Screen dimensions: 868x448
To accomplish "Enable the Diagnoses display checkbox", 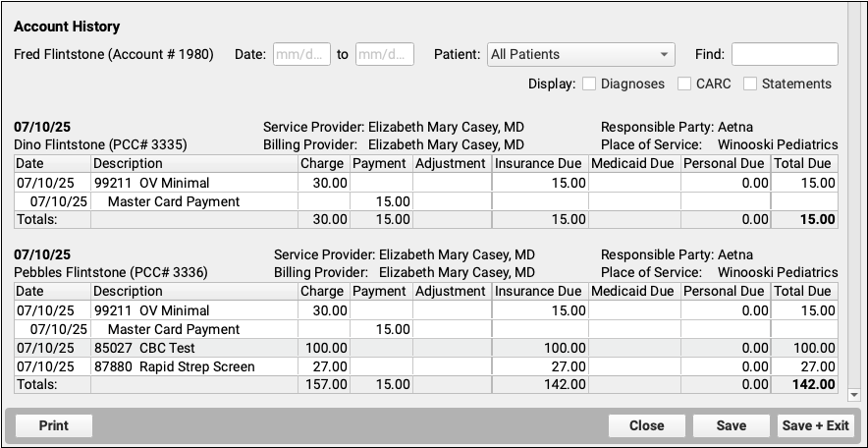I will click(589, 84).
